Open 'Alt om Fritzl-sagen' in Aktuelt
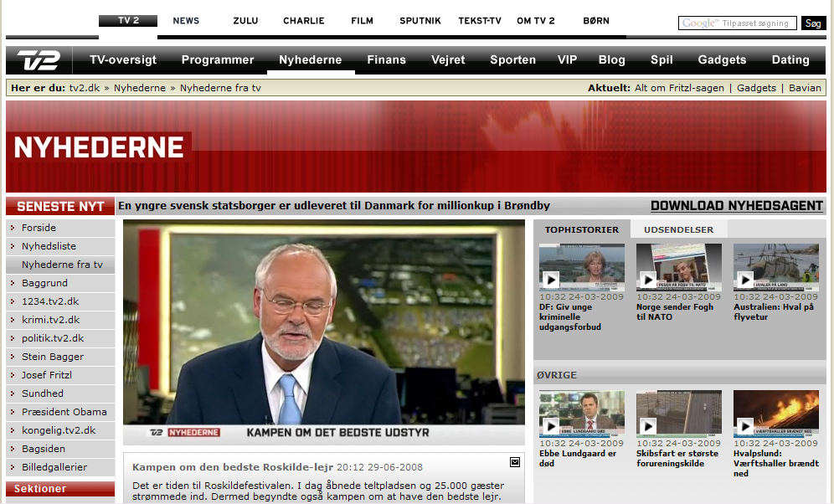834x504 pixels. (x=679, y=88)
